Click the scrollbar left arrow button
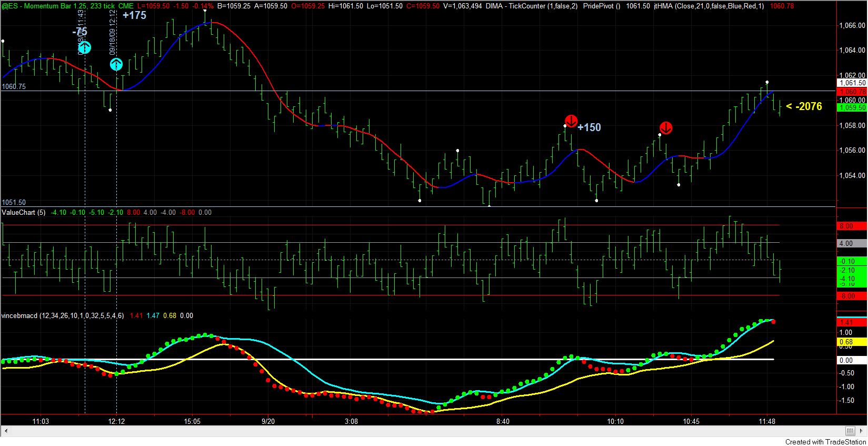The height and width of the screenshot is (446, 868). (5, 432)
